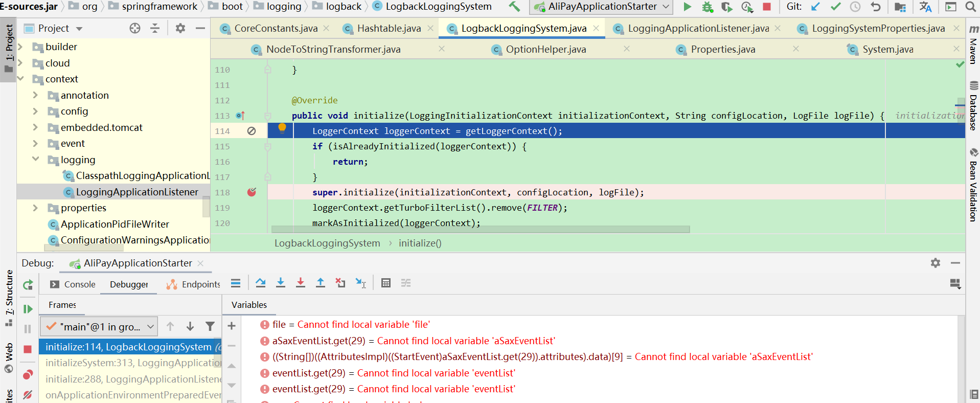Expand the builder folder

point(20,47)
